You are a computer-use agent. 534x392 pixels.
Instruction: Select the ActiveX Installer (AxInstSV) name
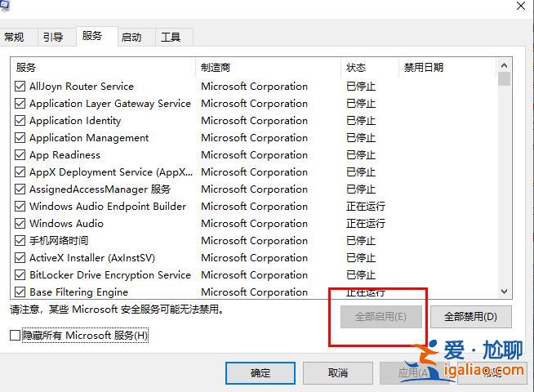[x=92, y=258]
